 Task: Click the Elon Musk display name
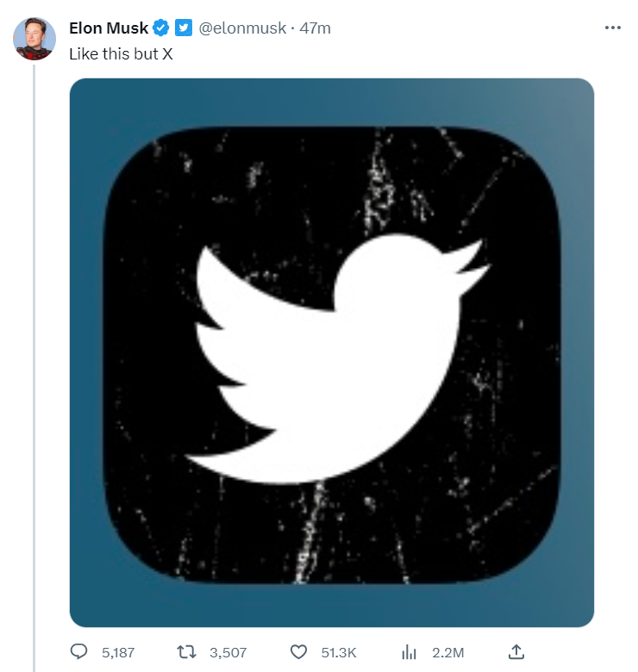click(x=109, y=28)
